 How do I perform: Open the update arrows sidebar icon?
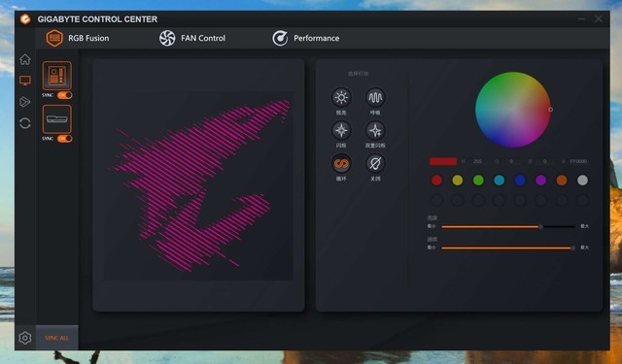(x=25, y=123)
